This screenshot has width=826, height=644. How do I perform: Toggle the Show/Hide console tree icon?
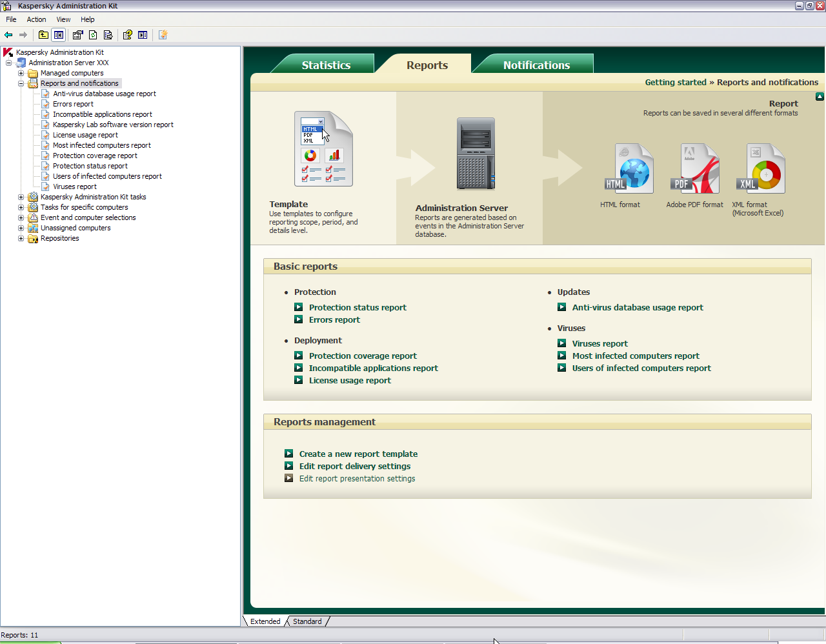(x=59, y=35)
